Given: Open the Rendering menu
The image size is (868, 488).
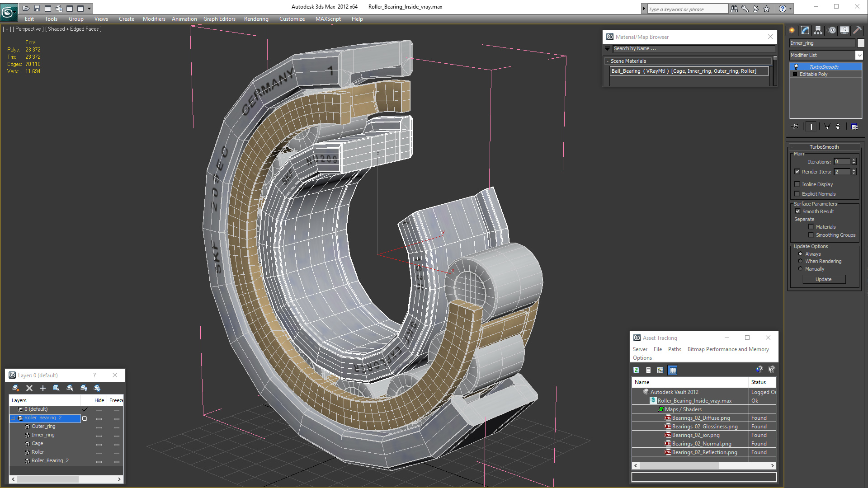Looking at the screenshot, I should point(256,19).
